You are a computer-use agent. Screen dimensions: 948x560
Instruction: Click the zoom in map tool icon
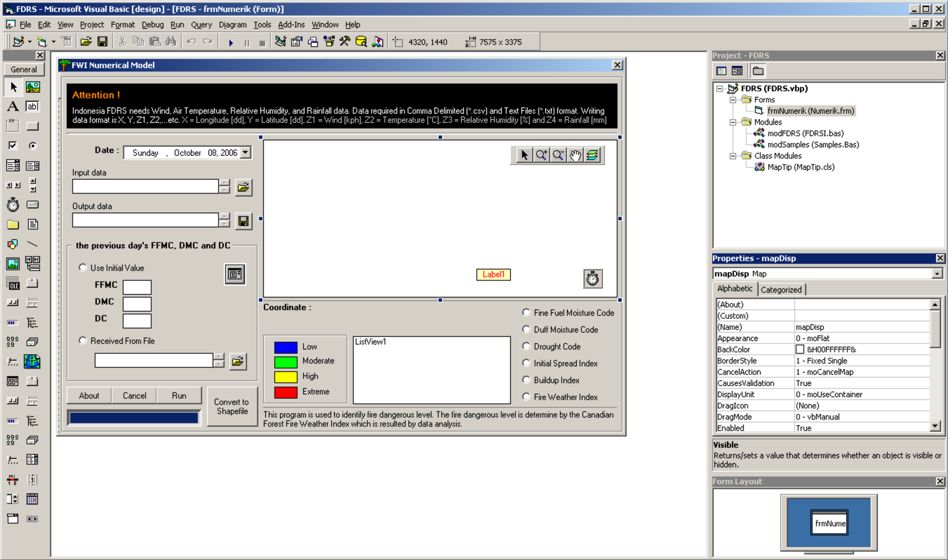click(x=541, y=155)
